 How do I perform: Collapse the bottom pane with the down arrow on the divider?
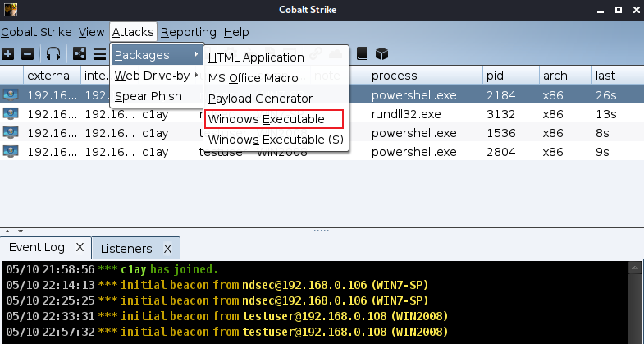[x=21, y=232]
